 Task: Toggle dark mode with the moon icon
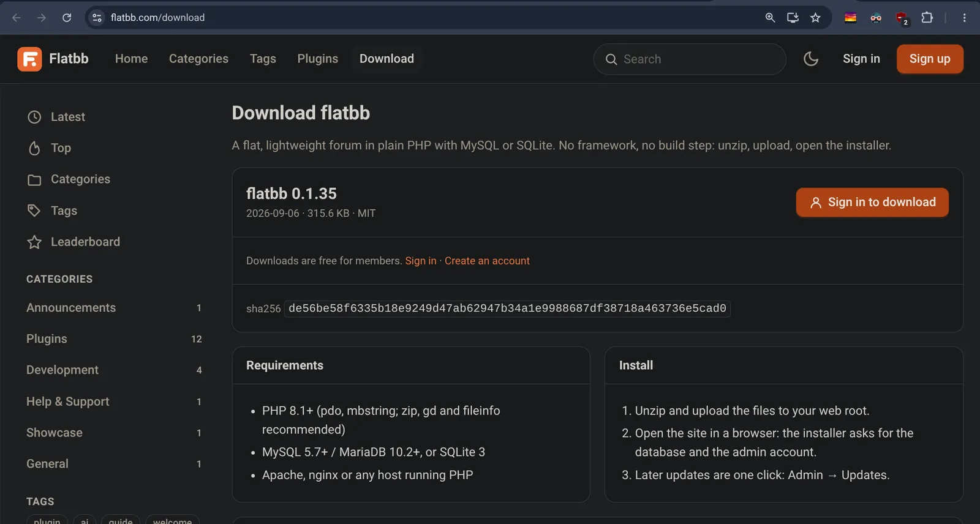point(811,59)
